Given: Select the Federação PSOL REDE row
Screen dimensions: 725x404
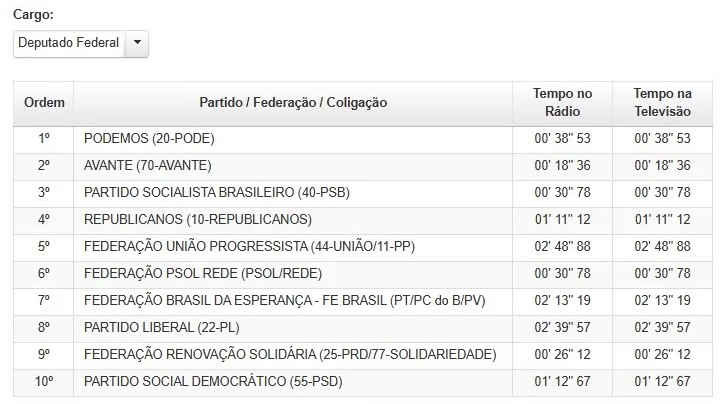Looking at the screenshot, I should [363, 275].
